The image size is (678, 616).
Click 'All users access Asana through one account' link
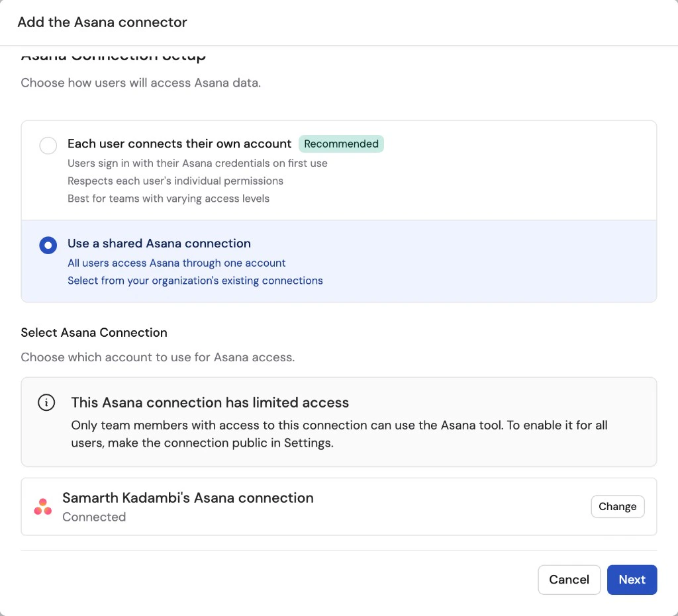coord(176,263)
